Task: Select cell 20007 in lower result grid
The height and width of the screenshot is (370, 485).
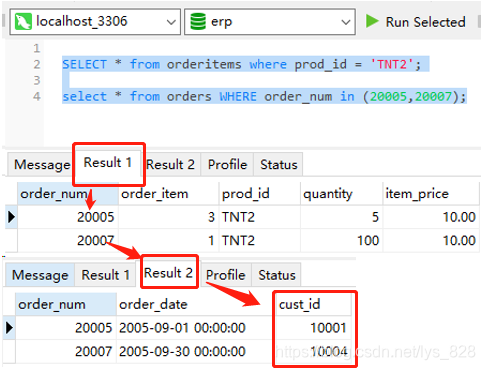Action: coord(66,351)
